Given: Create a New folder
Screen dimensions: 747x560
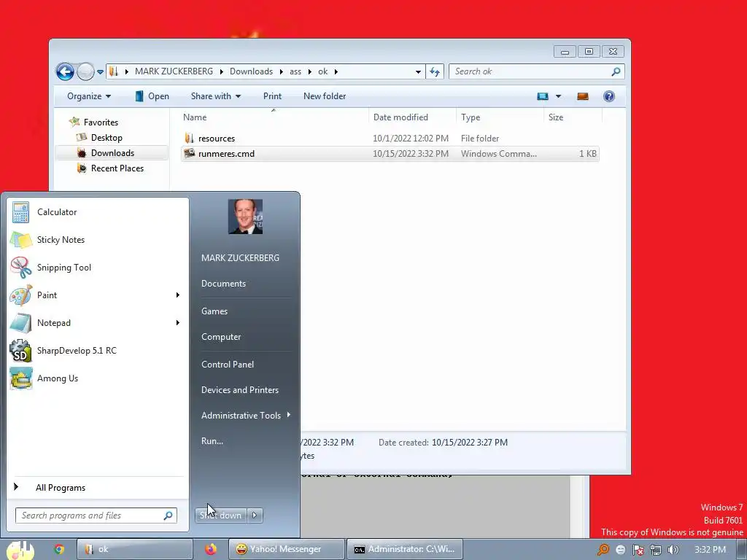Looking at the screenshot, I should coord(325,96).
